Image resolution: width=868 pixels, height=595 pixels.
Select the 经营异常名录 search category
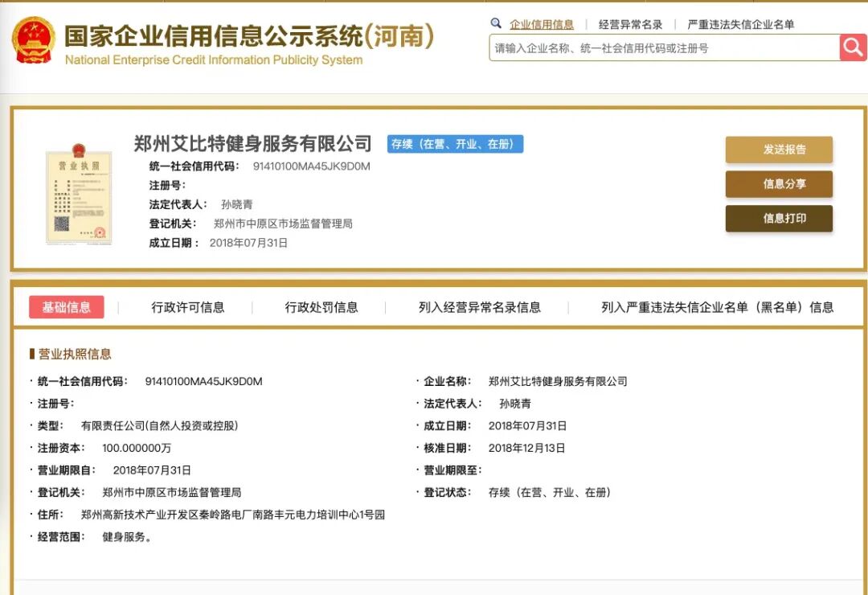pos(631,24)
